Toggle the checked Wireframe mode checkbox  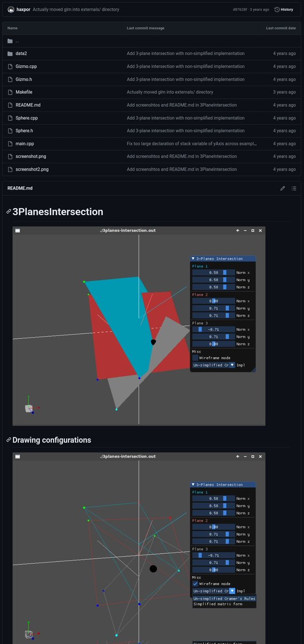[195, 583]
